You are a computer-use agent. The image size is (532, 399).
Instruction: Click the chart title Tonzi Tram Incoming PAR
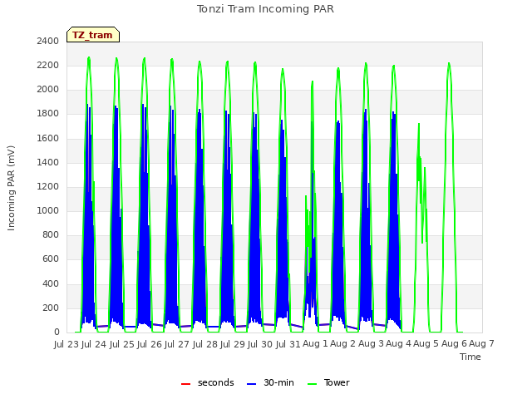coord(265,9)
